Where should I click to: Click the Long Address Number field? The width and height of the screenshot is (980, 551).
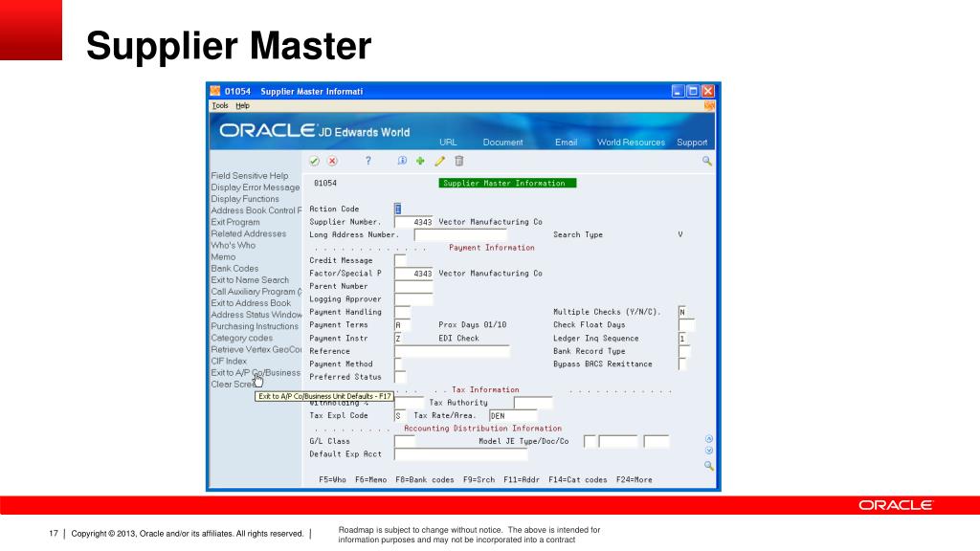coord(460,235)
